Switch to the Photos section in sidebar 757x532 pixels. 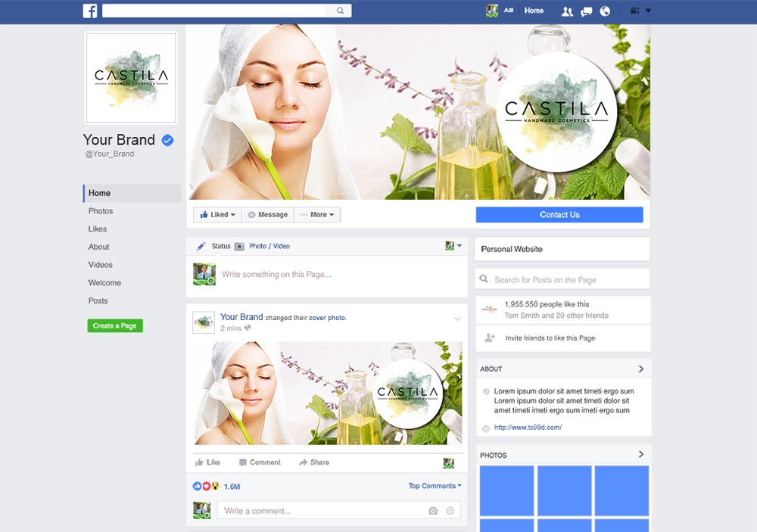(100, 210)
